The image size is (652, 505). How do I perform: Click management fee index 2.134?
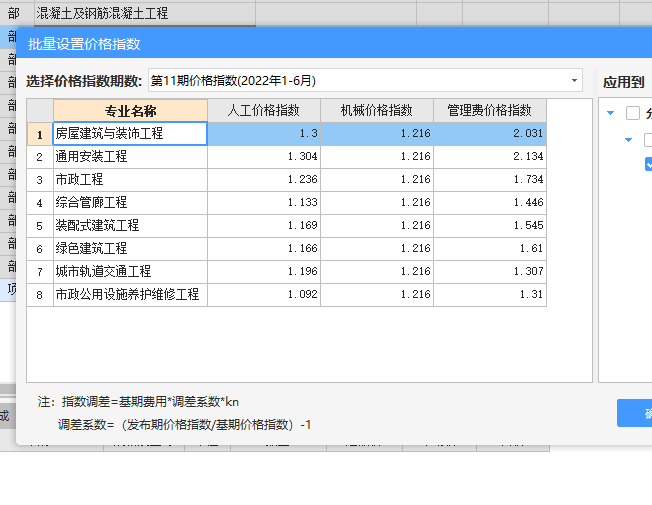click(490, 157)
